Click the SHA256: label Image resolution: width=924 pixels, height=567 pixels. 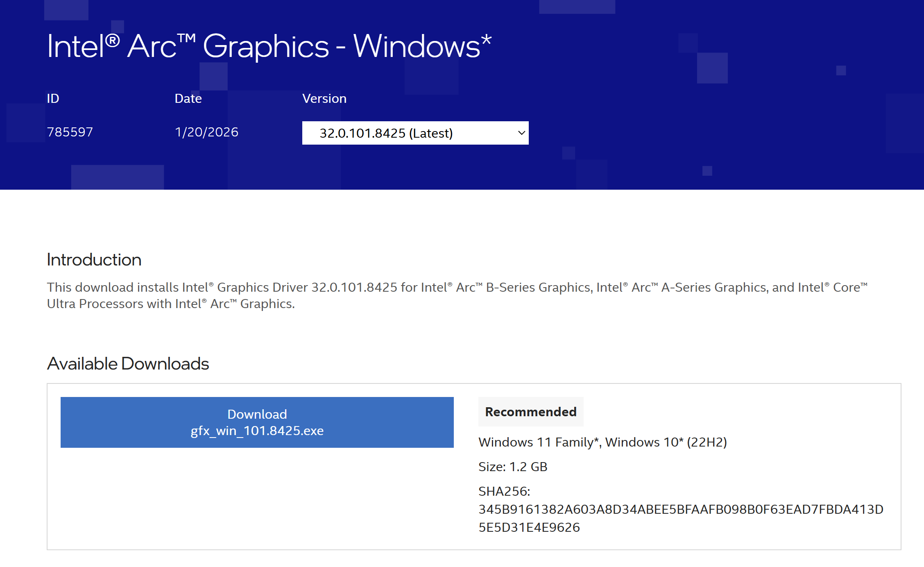[504, 491]
